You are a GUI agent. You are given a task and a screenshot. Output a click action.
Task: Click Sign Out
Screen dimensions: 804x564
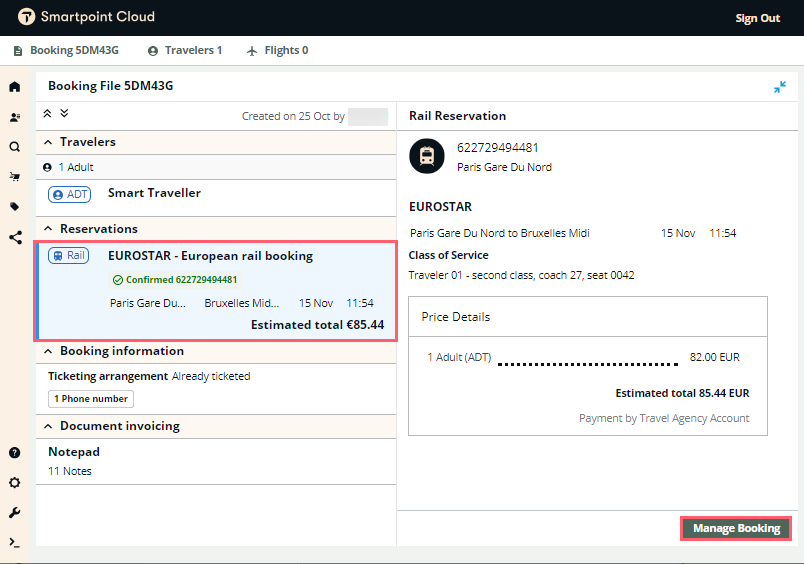pos(757,18)
